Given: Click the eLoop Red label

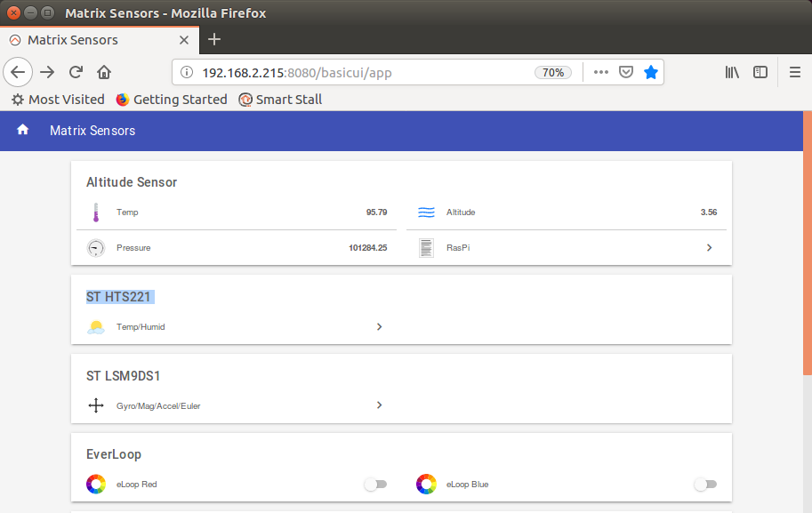Looking at the screenshot, I should click(x=136, y=485).
